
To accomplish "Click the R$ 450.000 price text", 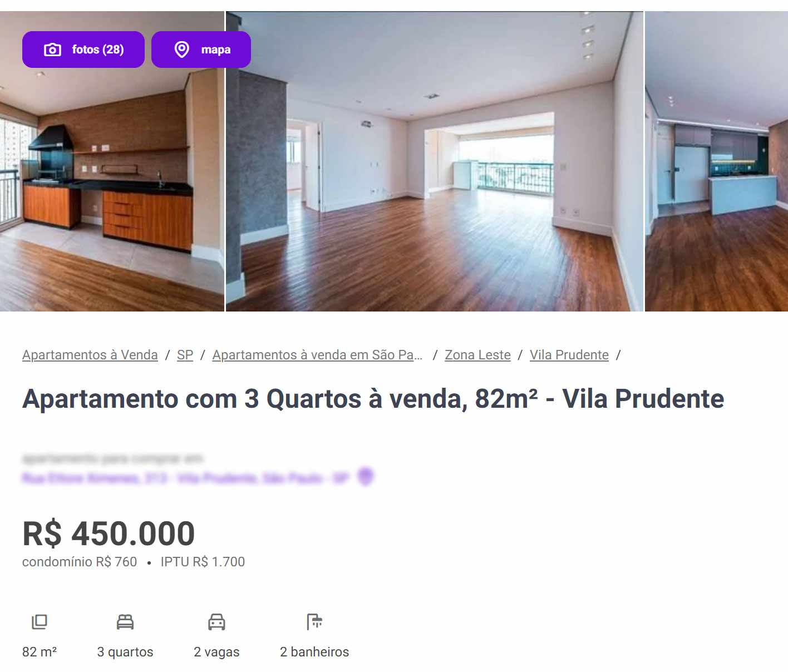I will pyautogui.click(x=109, y=533).
